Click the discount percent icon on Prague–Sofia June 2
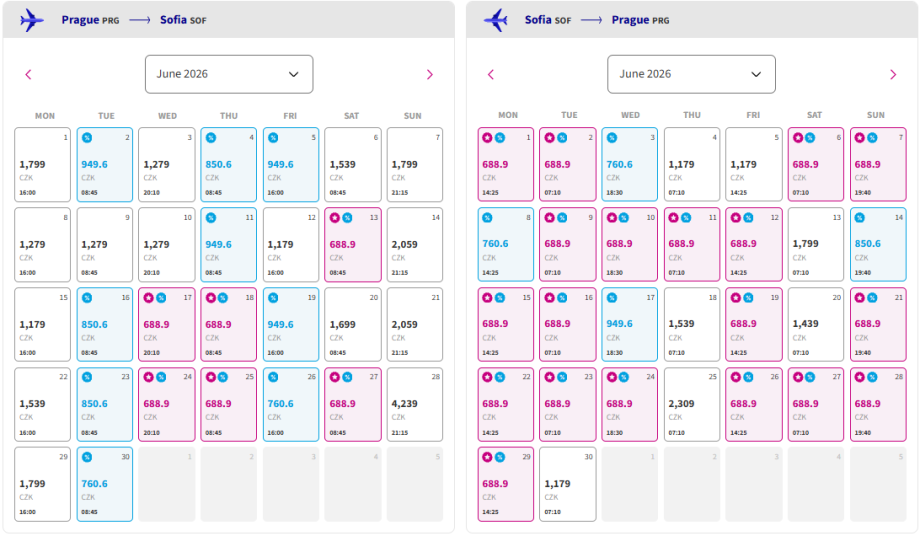This screenshot has height=536, width=920. (86, 137)
